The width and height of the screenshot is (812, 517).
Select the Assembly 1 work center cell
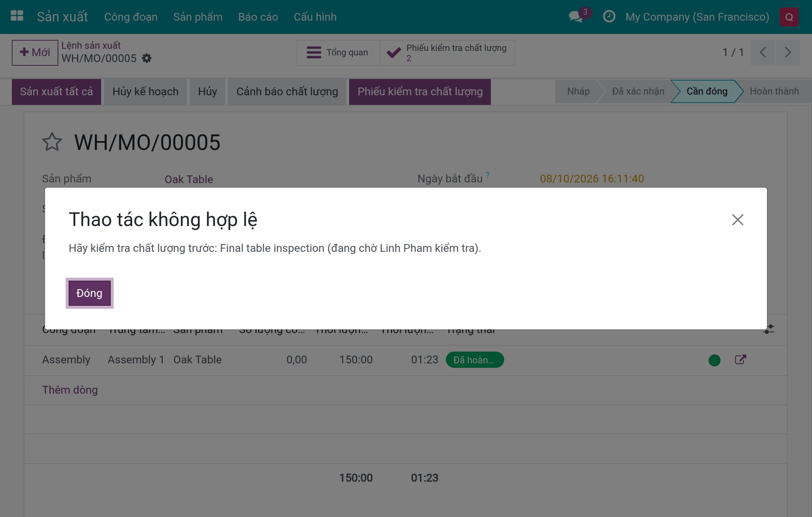[x=136, y=360]
